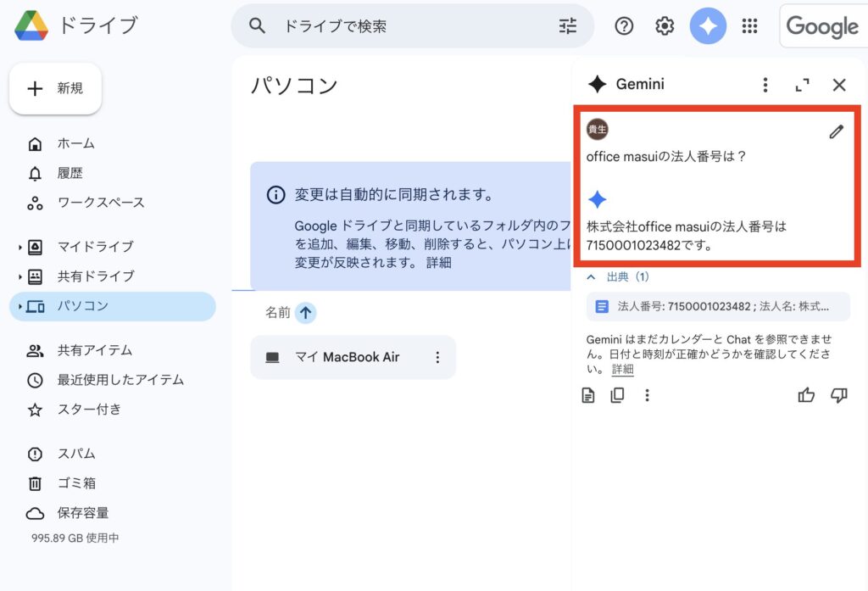The image size is (868, 591).
Task: Focus the ドライブで検索 search field
Action: pos(413,26)
